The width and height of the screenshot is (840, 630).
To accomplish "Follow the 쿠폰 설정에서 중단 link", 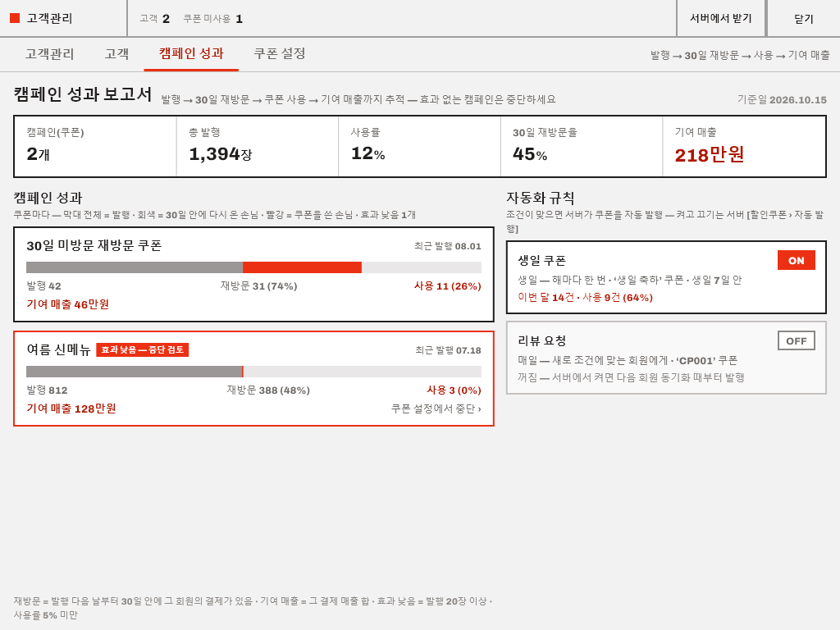I will click(x=436, y=409).
